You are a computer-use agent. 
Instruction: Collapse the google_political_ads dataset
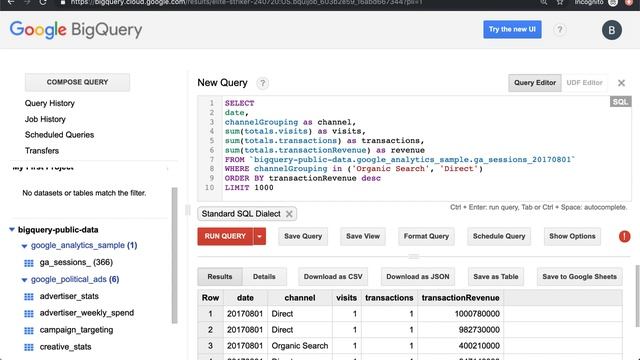click(x=24, y=280)
